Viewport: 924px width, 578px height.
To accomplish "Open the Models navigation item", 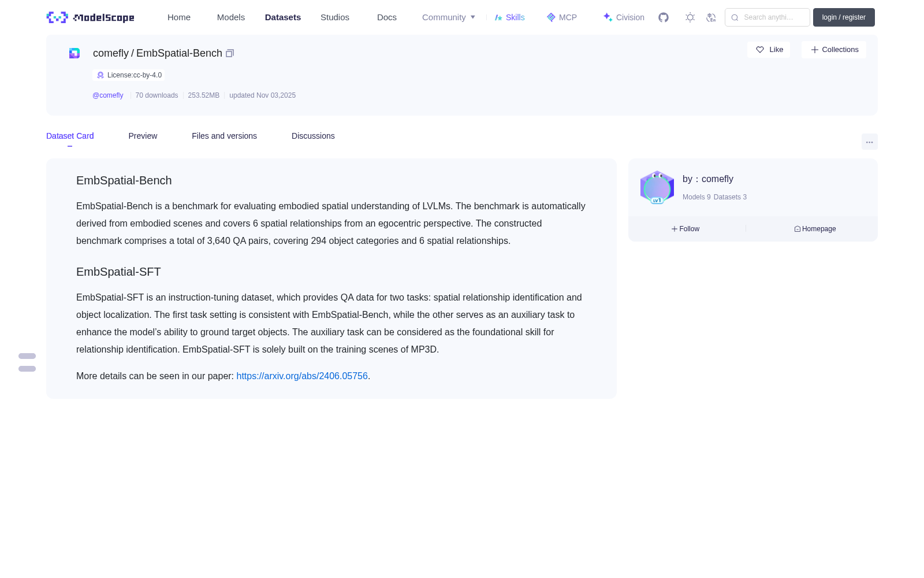I will (231, 17).
